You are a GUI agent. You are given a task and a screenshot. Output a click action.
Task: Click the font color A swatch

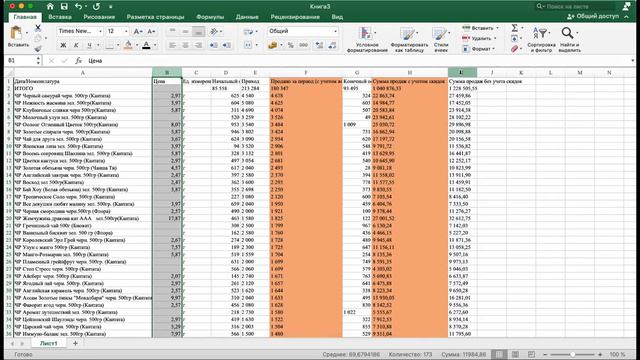point(147,45)
